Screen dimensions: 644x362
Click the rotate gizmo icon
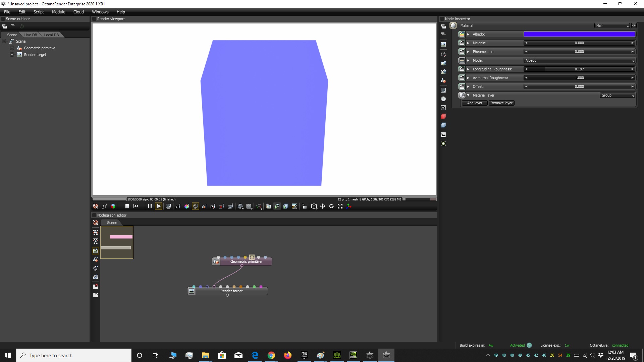click(x=331, y=206)
